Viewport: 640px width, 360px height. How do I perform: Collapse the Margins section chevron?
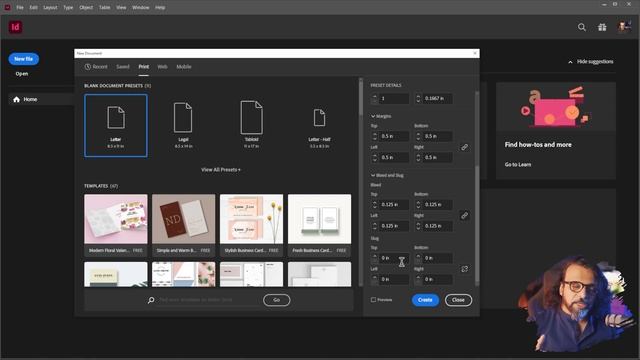click(373, 116)
